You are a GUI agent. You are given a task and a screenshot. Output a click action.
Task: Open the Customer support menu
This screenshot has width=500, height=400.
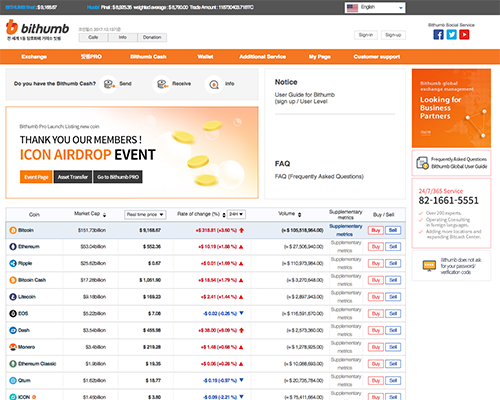377,57
